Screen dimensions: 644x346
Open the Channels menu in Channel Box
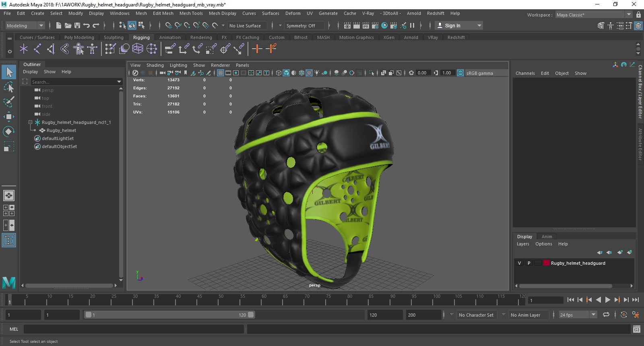coord(525,73)
